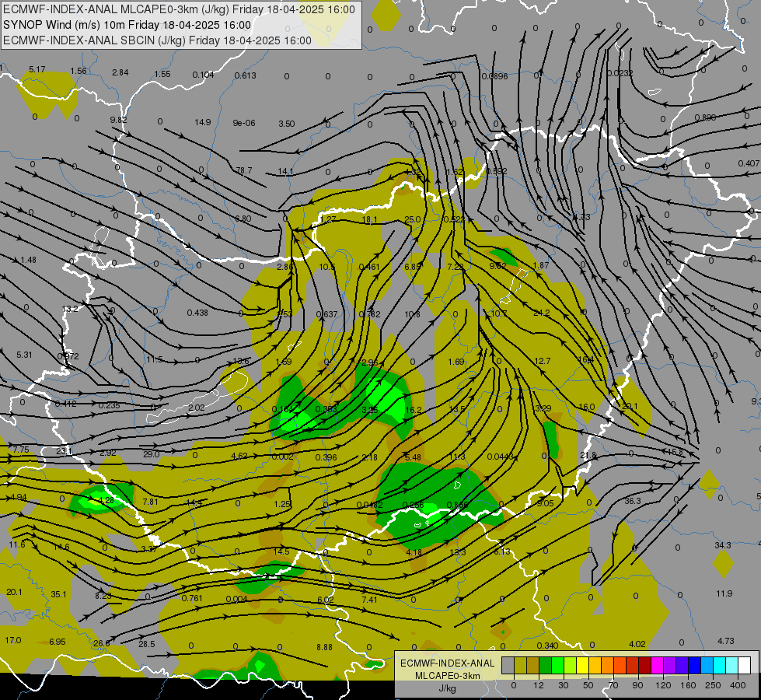
Task: Click the '0.438' value on the map
Action: coord(197,313)
